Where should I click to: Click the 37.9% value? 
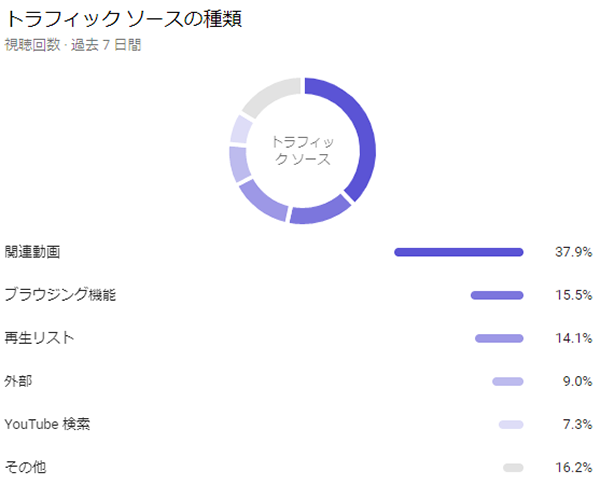pos(574,252)
